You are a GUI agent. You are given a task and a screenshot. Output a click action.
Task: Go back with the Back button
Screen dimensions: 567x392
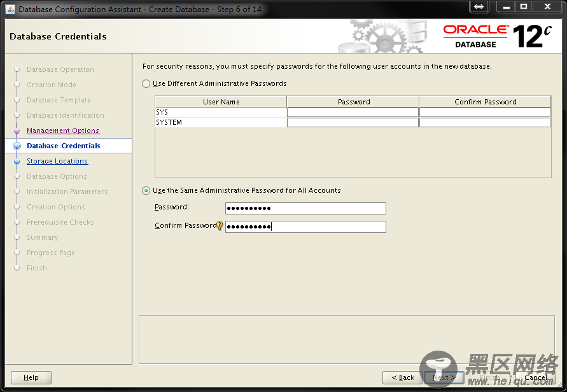pos(403,377)
